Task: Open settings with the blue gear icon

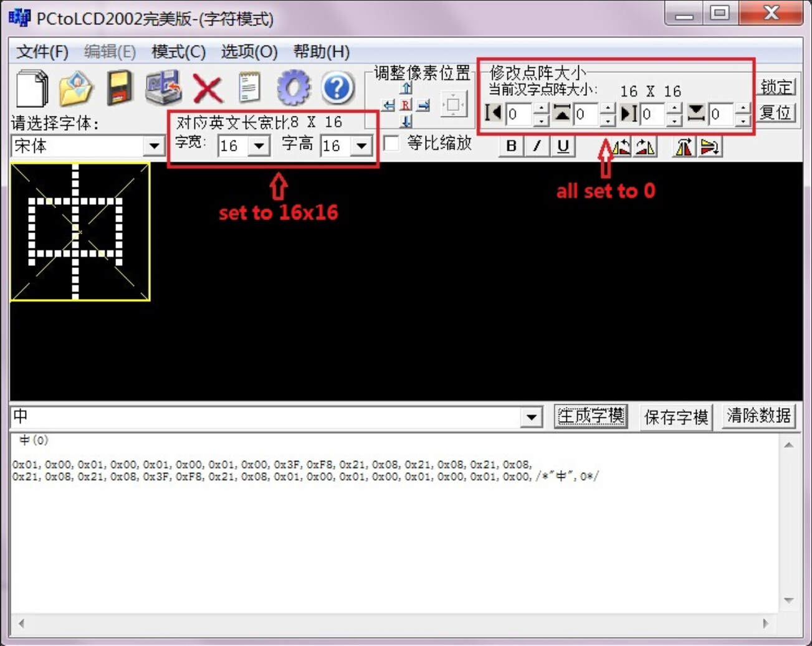Action: pos(294,88)
